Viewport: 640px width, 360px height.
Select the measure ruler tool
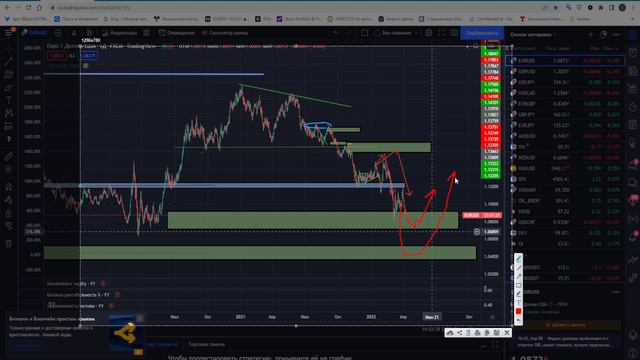tap(9, 157)
